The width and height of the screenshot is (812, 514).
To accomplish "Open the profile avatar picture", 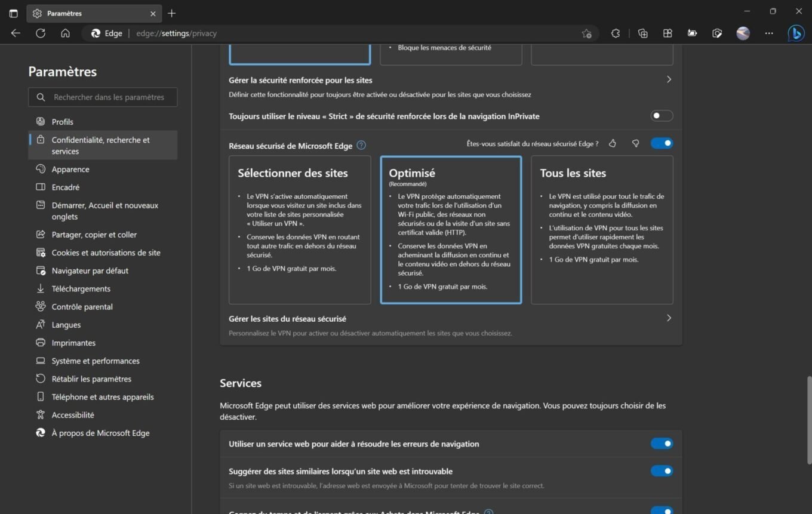I will pyautogui.click(x=743, y=33).
